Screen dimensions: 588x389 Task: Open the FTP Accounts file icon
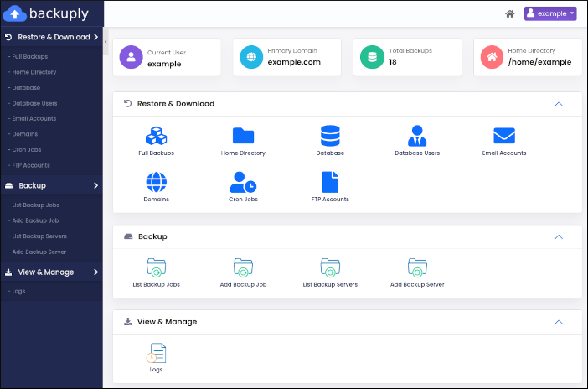coord(330,183)
